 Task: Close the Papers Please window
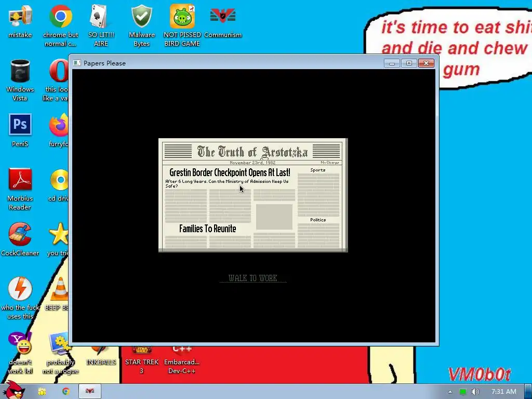[x=426, y=63]
